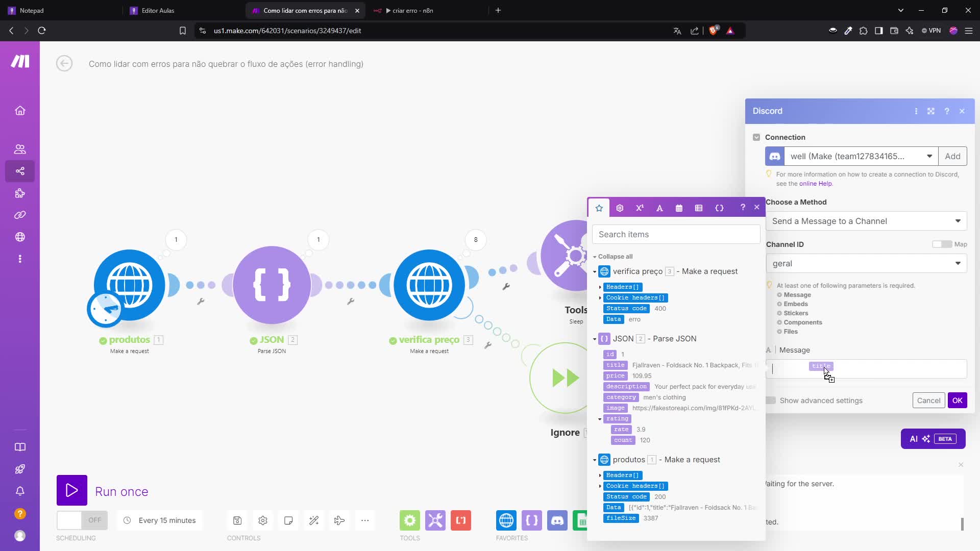980x551 pixels.
Task: Open the JSON Parse module bubble
Action: point(272,285)
